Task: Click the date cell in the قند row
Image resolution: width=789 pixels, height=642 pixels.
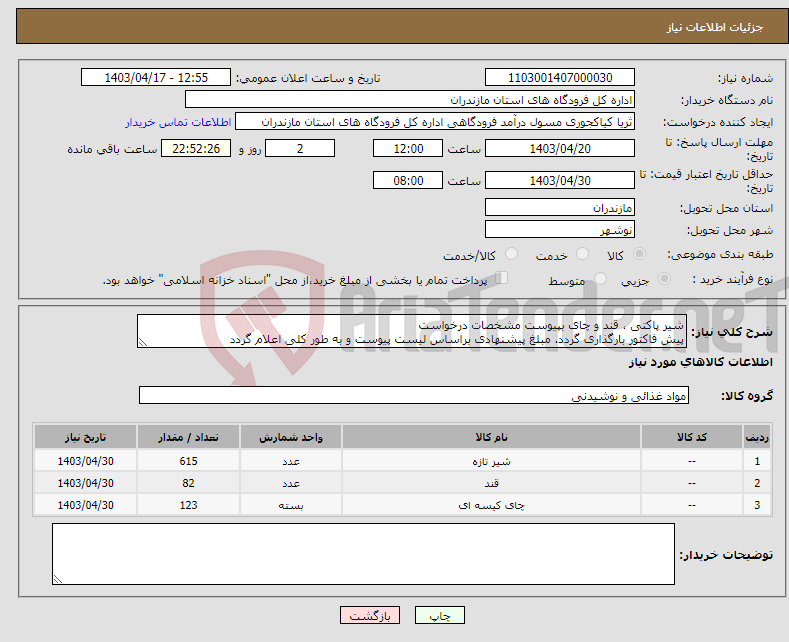Action: [x=86, y=483]
